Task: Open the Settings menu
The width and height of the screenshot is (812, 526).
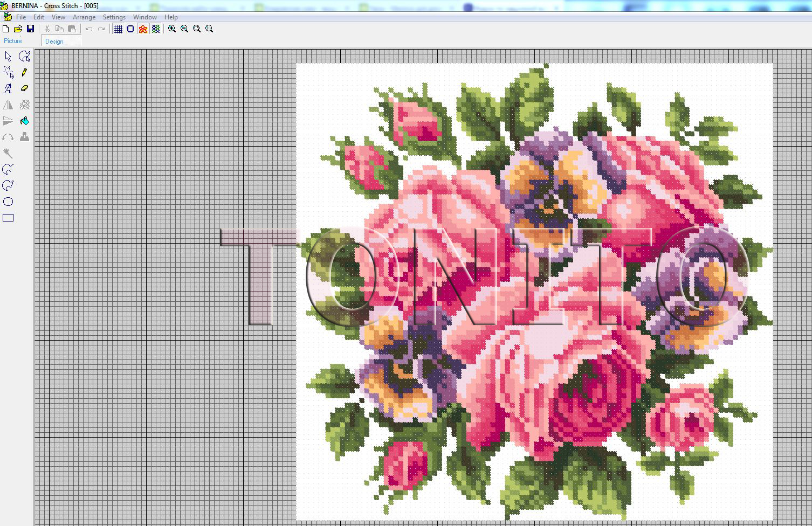Action: tap(114, 17)
